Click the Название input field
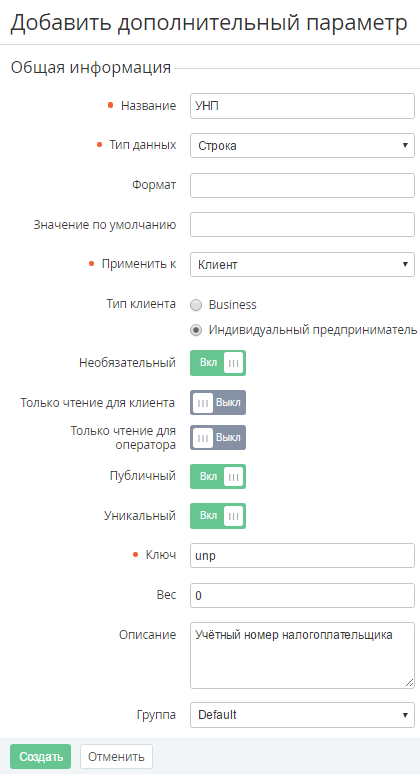 coord(302,106)
